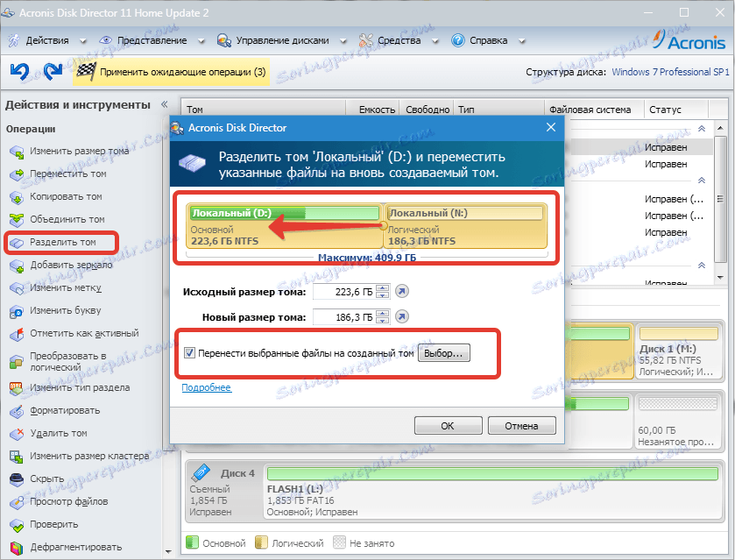Click the volume list vertical scrollbar
The width and height of the screenshot is (735, 560).
click(x=720, y=202)
